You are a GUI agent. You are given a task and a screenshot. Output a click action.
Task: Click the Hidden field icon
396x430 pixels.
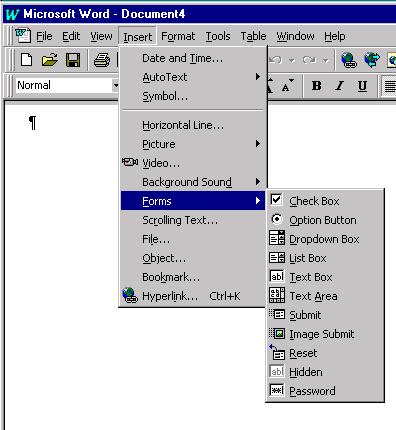tap(277, 371)
